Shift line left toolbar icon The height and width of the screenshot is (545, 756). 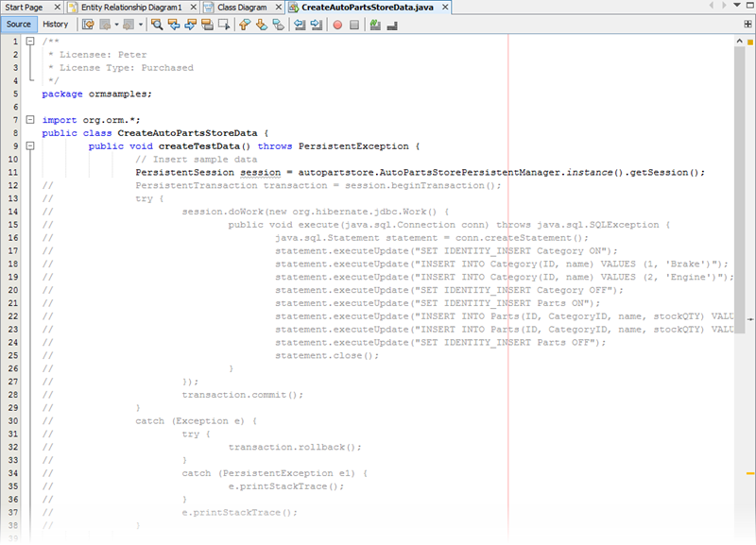297,25
